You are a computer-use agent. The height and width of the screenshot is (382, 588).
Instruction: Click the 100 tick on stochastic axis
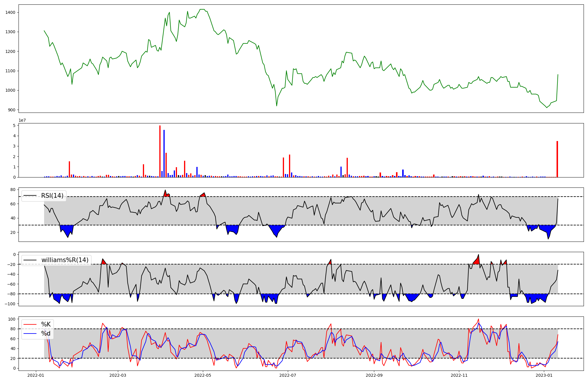click(12, 319)
